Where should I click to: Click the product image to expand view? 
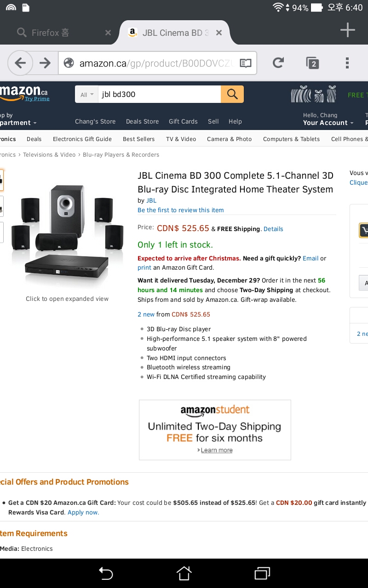[x=67, y=234]
